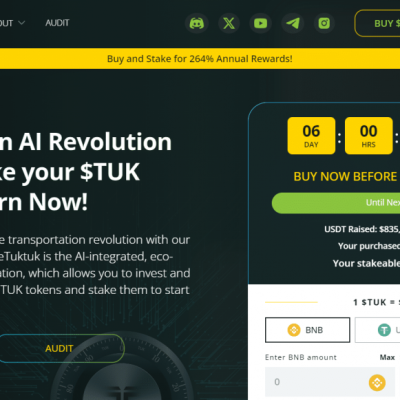Viewport: 400px width, 400px height.
Task: Click the BNB coin icon in amount field
Action: pos(377,382)
